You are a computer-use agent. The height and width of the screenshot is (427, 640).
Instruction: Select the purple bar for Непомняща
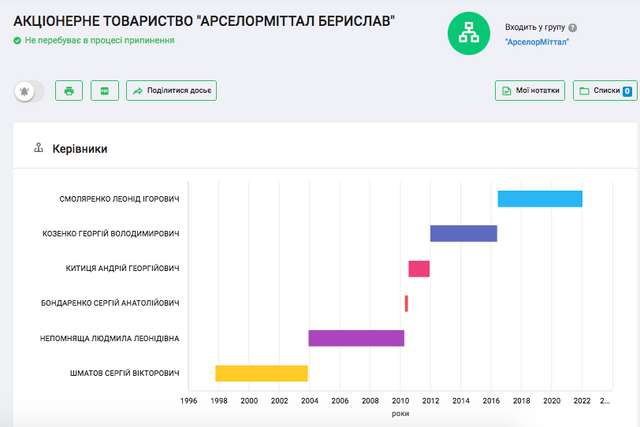click(x=356, y=338)
